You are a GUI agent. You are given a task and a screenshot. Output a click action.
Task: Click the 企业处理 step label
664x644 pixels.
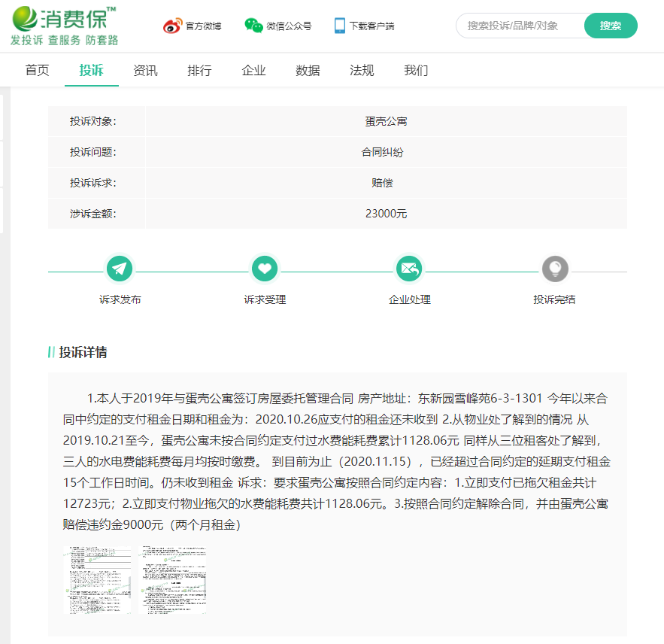coord(410,299)
